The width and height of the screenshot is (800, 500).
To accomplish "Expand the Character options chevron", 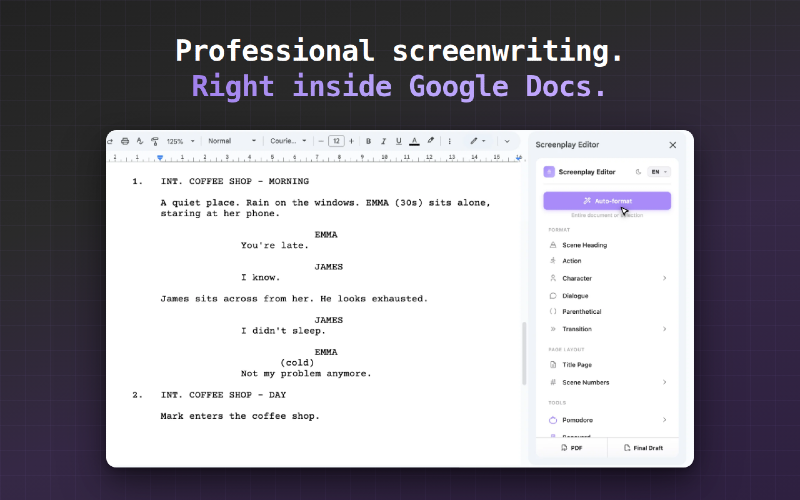I will click(x=664, y=278).
